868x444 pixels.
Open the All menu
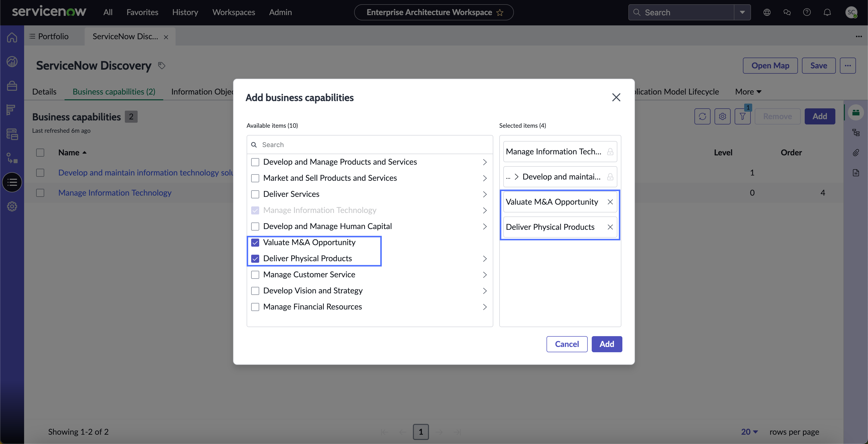coord(108,13)
